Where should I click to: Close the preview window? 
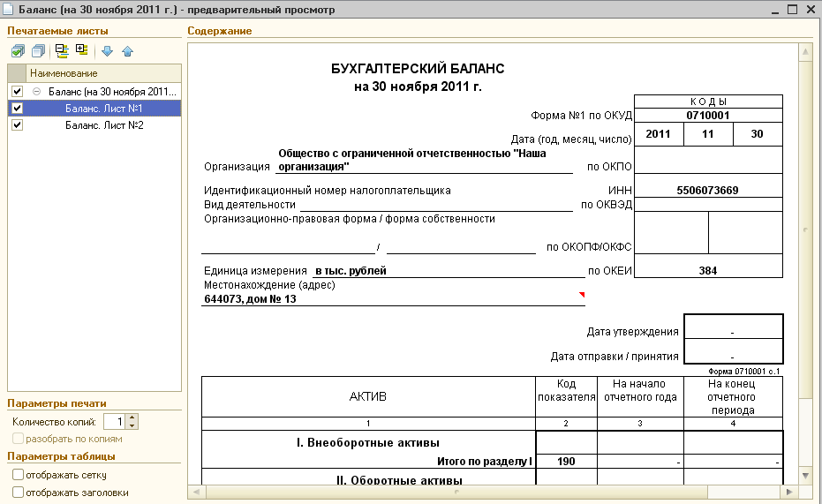click(x=810, y=10)
